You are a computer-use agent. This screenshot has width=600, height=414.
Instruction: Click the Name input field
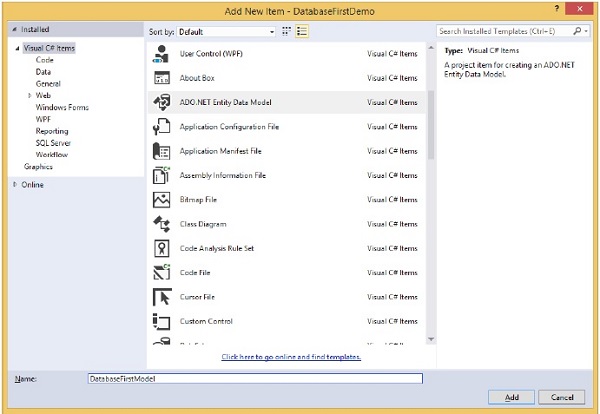point(255,379)
